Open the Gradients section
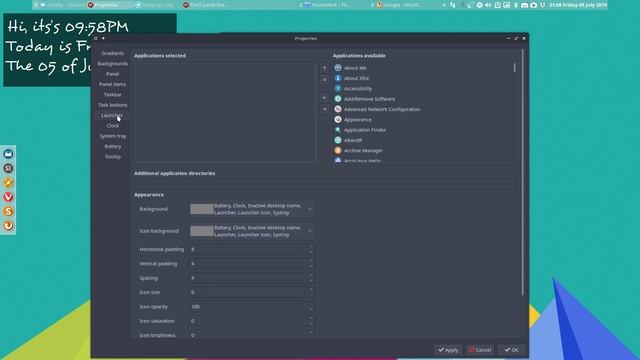This screenshot has height=360, width=640. tap(113, 53)
